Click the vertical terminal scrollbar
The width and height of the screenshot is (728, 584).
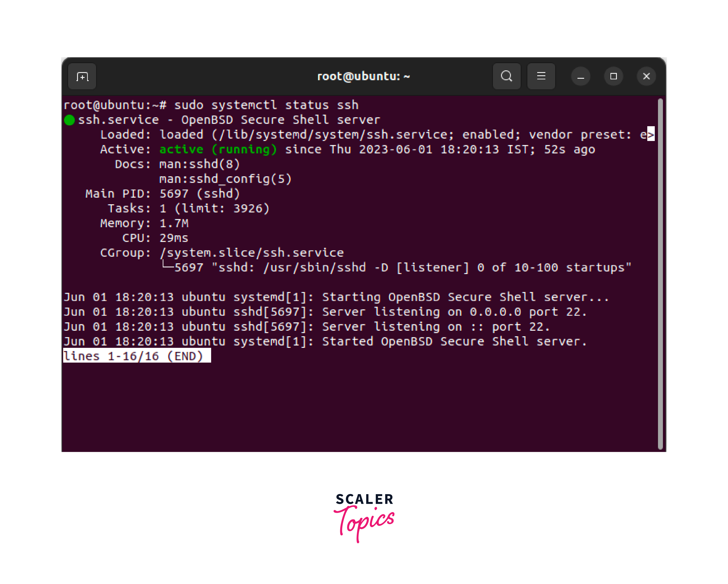[660, 273]
